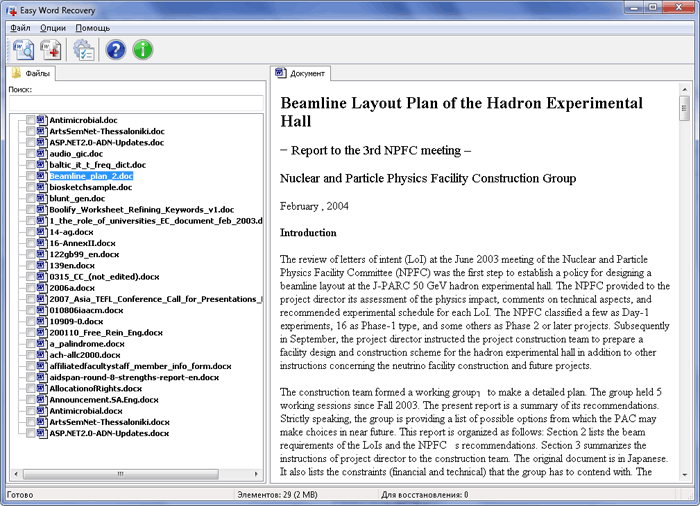The width and height of the screenshot is (700, 506).
Task: Check the box for ArtsSemNet-Thessaloniki.doc
Action: (x=30, y=131)
